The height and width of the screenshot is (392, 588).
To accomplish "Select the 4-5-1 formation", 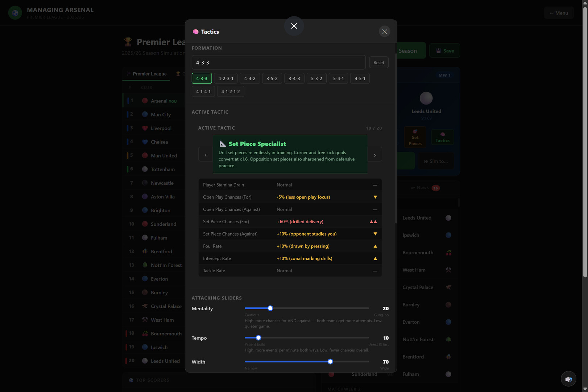I will point(360,78).
